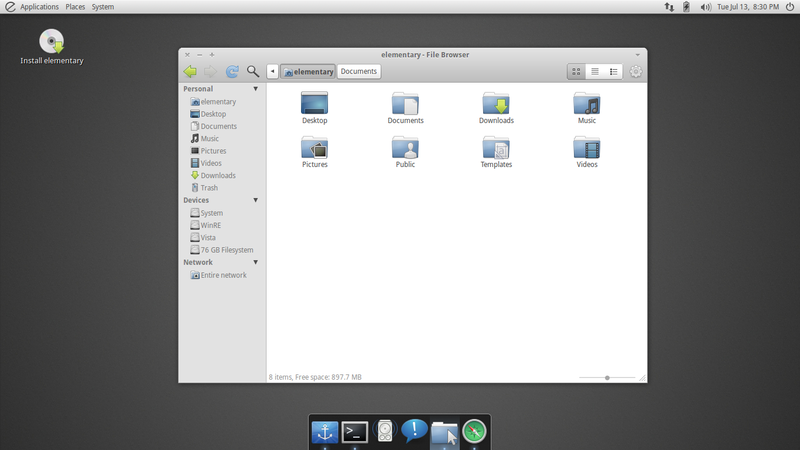This screenshot has height=450, width=800.
Task: Select the 76 GB Filesystem device
Action: (x=221, y=249)
